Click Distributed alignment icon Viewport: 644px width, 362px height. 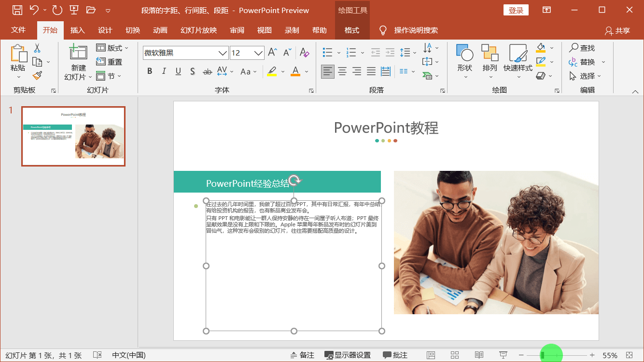386,71
